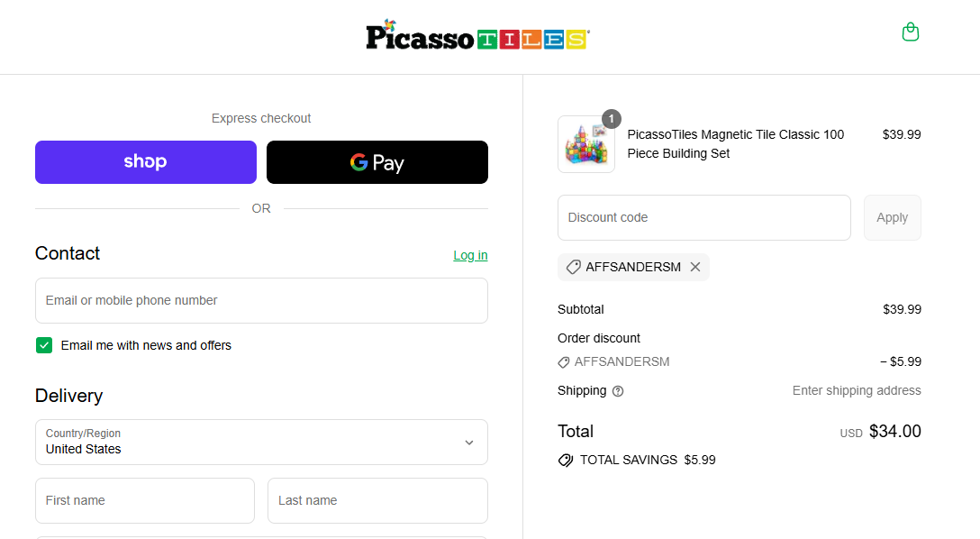The image size is (980, 539).
Task: Click the tag icon on the AFFSANDERSM chip
Action: pyautogui.click(x=574, y=267)
